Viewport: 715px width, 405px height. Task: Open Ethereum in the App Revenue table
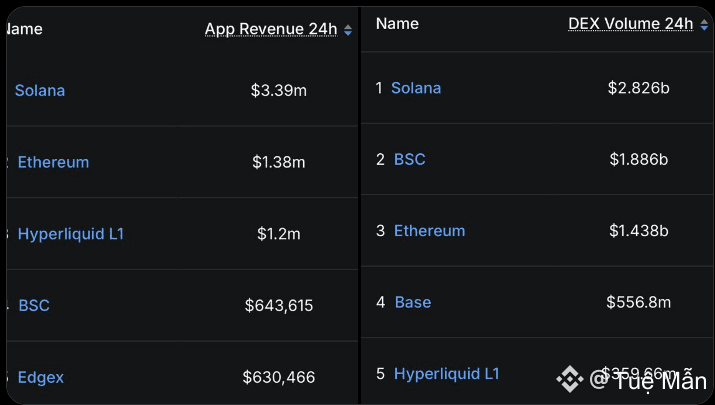click(x=53, y=162)
